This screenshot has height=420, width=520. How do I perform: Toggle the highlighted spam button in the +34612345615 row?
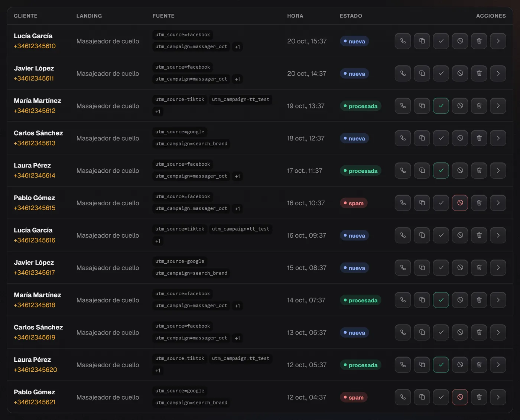pyautogui.click(x=460, y=203)
